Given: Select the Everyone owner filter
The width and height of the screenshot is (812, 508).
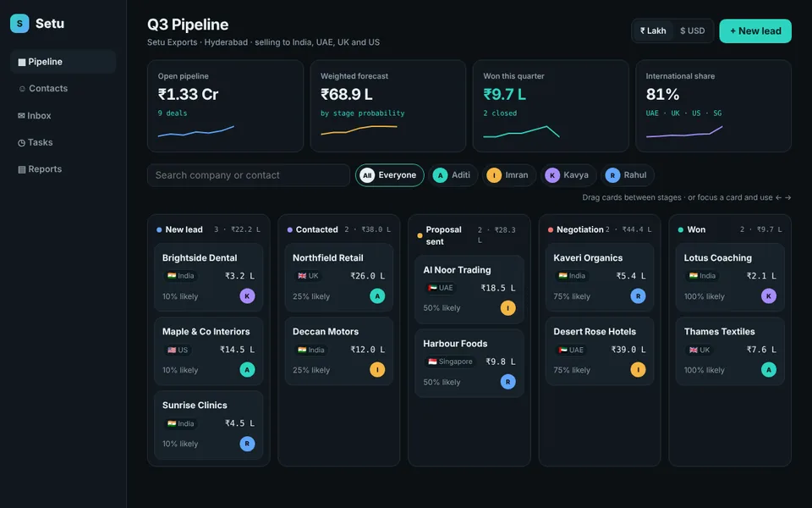Looking at the screenshot, I should (x=389, y=175).
